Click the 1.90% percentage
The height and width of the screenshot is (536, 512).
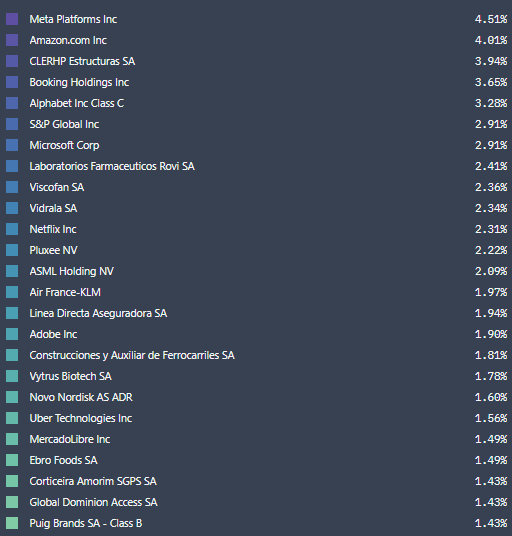point(491,334)
